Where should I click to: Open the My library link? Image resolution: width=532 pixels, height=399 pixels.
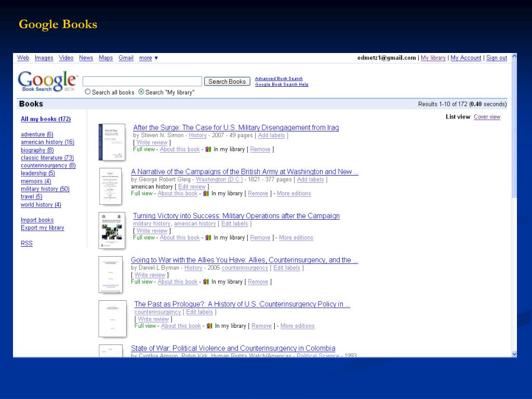point(433,58)
